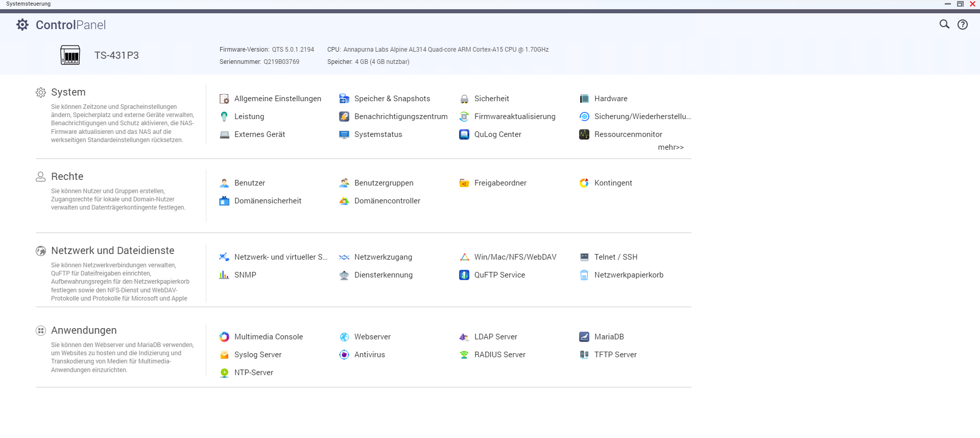Click the Domänencontroller icon
This screenshot has height=438, width=980.
[344, 201]
